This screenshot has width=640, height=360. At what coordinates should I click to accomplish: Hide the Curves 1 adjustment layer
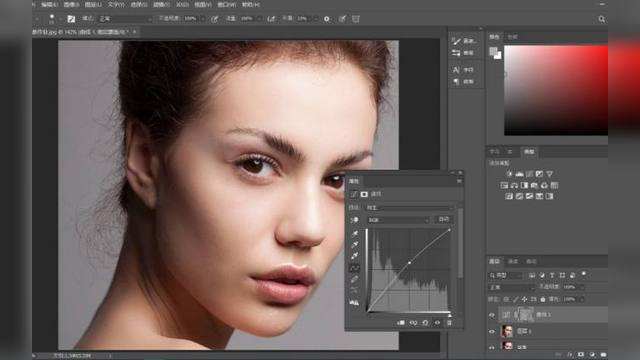[492, 315]
